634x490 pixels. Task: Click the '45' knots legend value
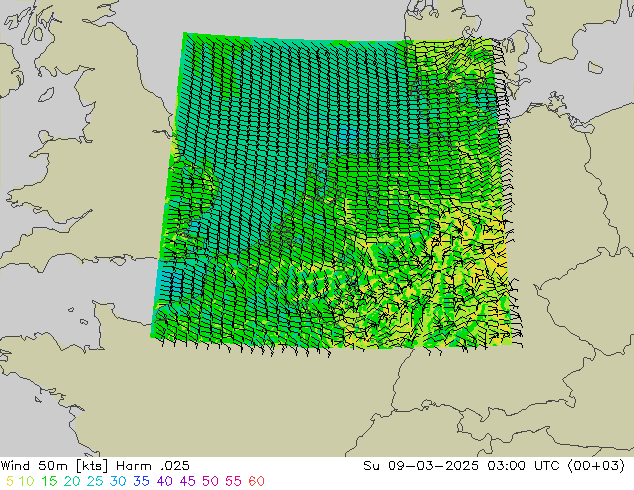pyautogui.click(x=187, y=481)
